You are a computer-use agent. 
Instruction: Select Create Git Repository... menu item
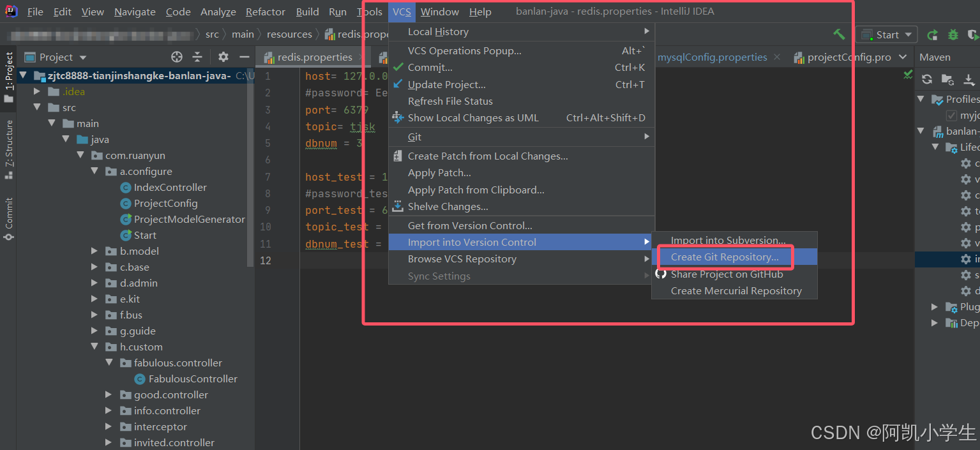click(734, 257)
